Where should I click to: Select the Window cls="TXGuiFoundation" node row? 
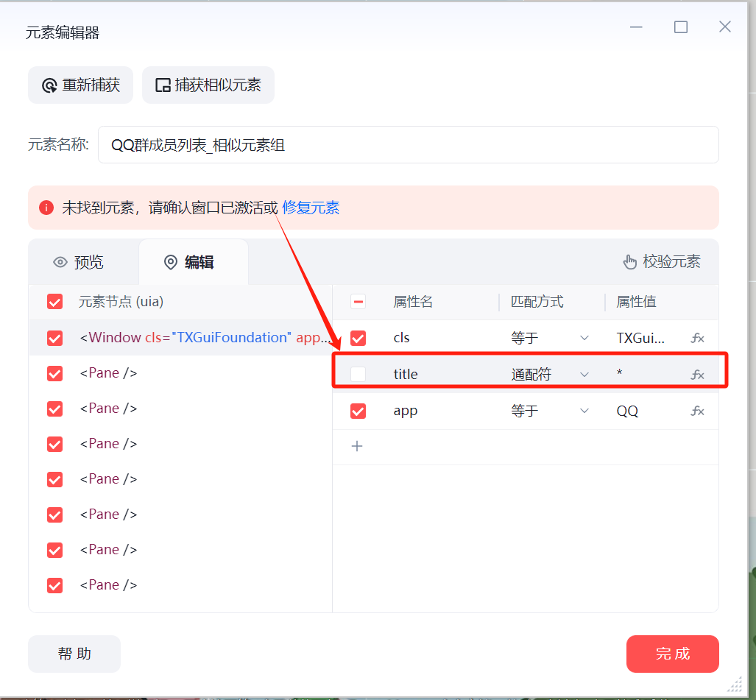(180, 337)
